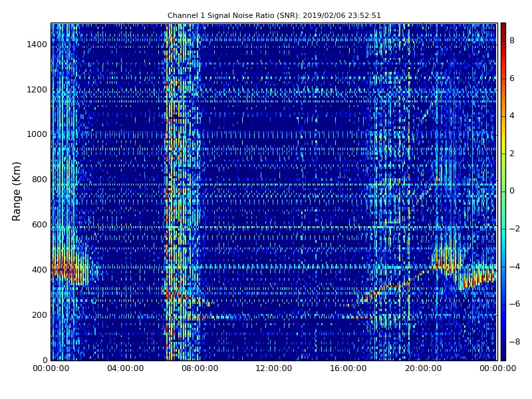
Task: Click the green midpoint of the colorbar near 0
Action: point(503,191)
